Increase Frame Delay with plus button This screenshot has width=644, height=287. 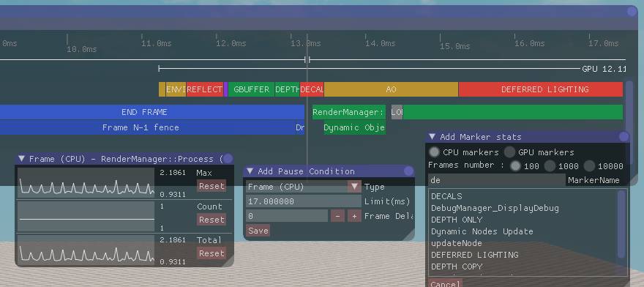[354, 216]
